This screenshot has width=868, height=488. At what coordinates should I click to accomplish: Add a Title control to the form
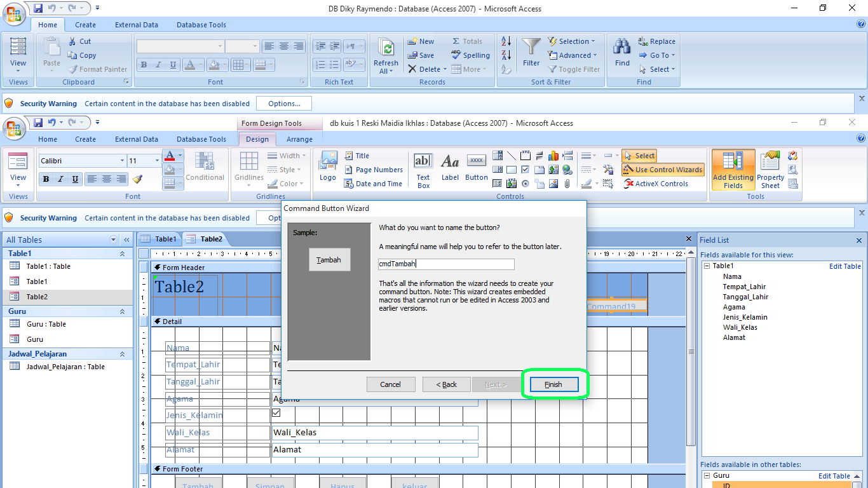pyautogui.click(x=356, y=156)
